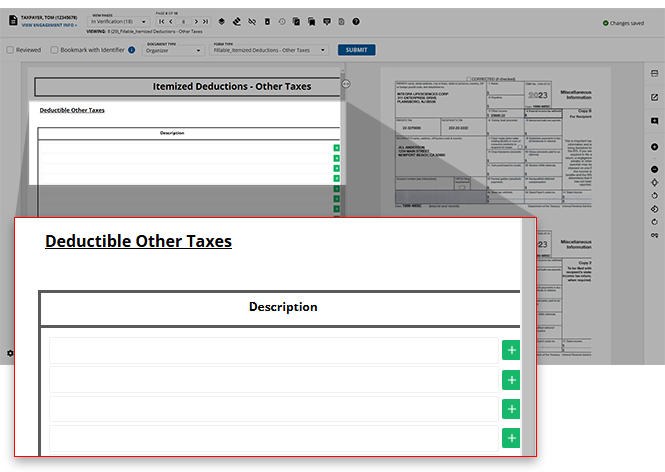
Task: Click the history clock icon in toolbar
Action: pos(281,21)
